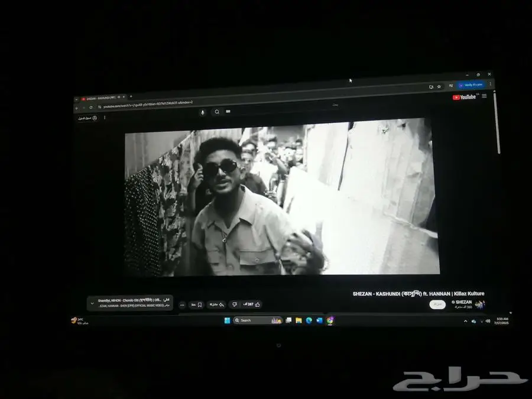Go back in Chrome

pyautogui.click(x=77, y=108)
